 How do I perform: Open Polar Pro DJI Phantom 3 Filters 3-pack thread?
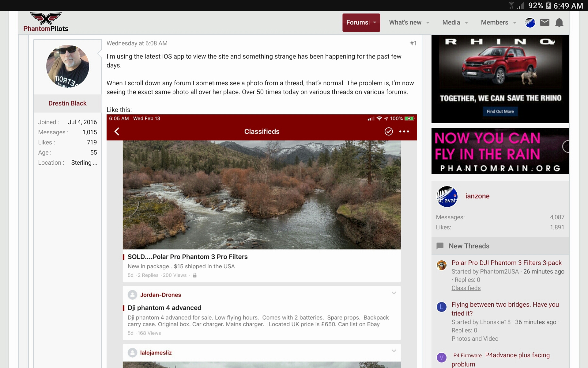[507, 263]
